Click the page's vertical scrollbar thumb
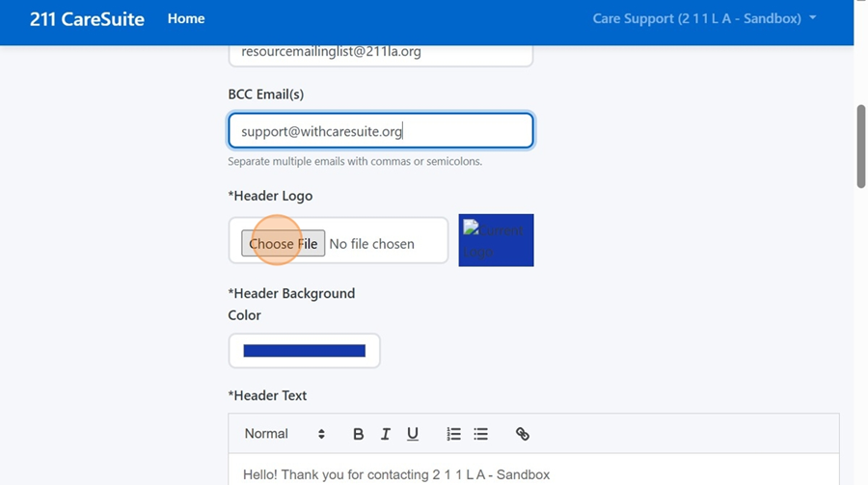 pyautogui.click(x=860, y=147)
